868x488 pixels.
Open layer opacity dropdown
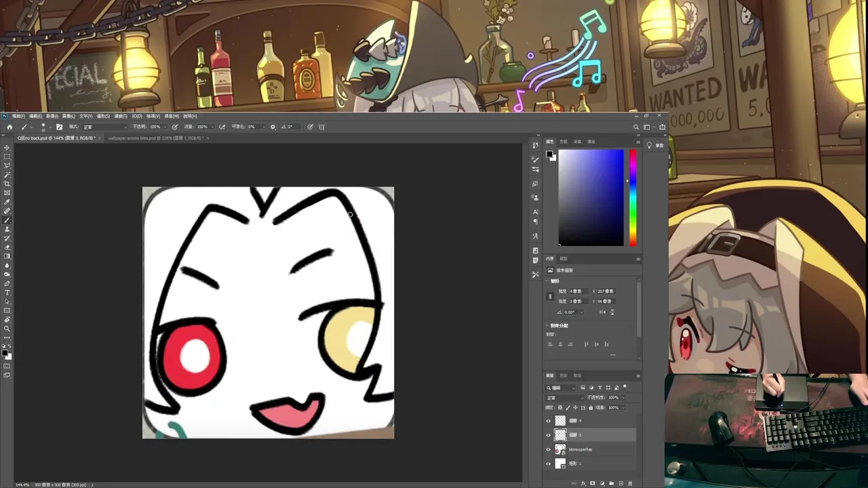pyautogui.click(x=623, y=398)
